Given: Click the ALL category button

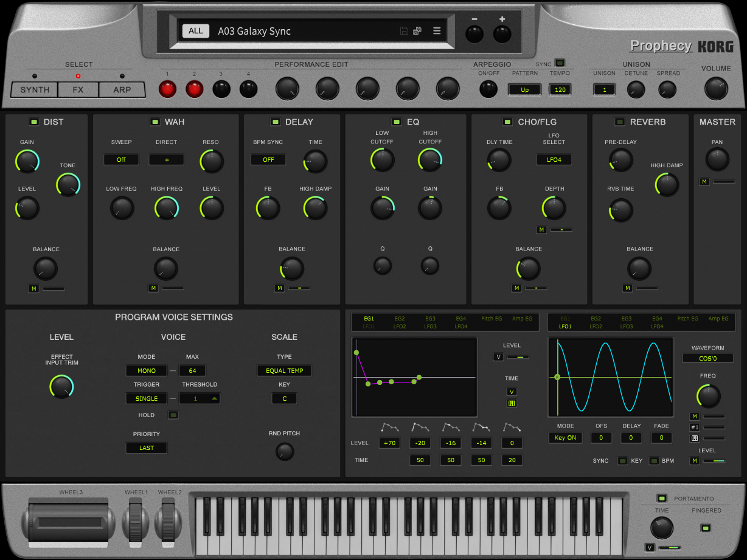Looking at the screenshot, I should (196, 31).
